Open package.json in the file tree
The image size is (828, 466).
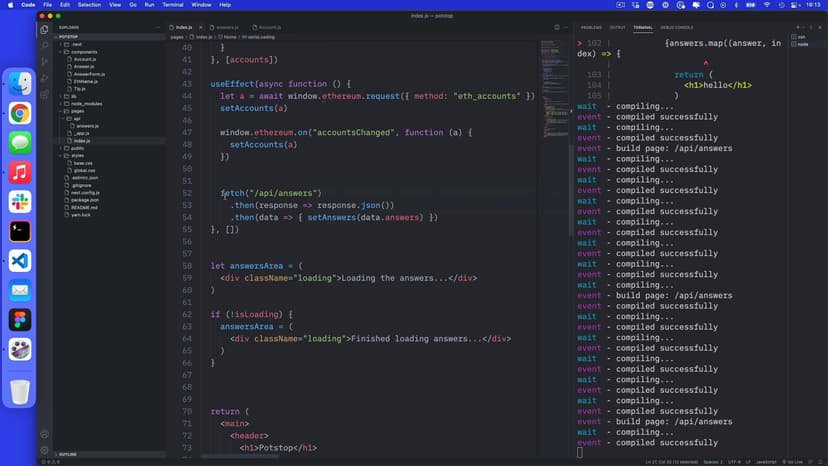point(86,199)
